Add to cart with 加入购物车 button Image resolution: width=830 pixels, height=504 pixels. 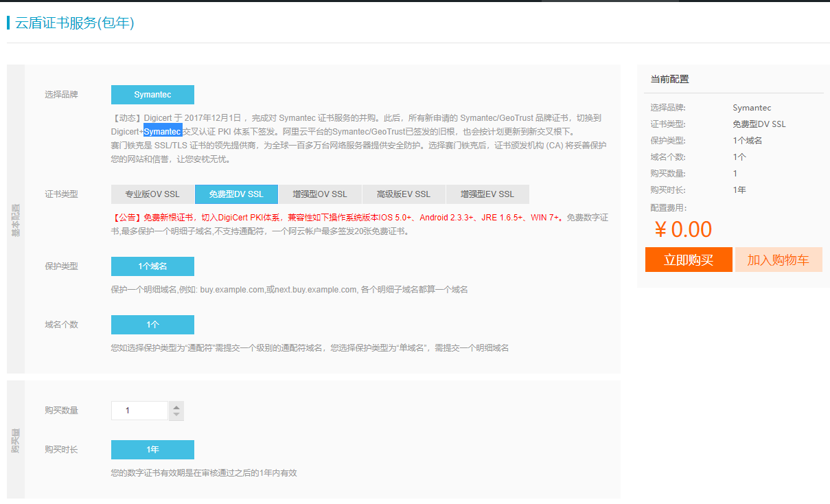pos(779,260)
